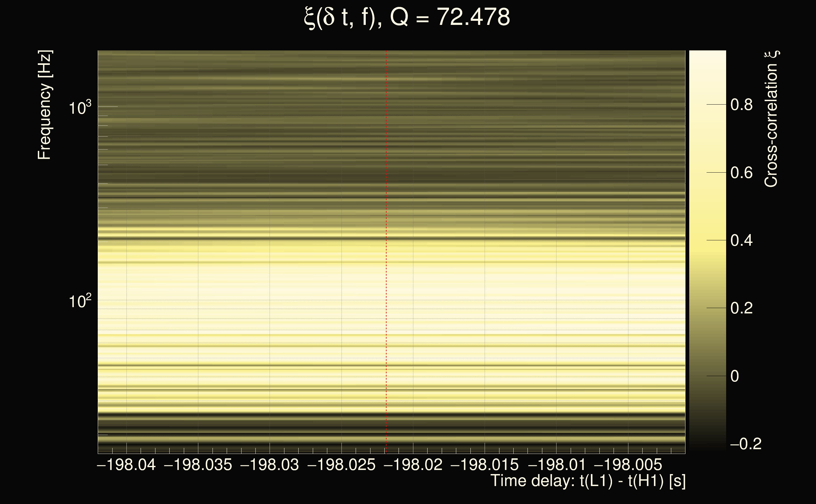Click the 0 colorbar tick label
The image size is (816, 504).
[x=735, y=376]
